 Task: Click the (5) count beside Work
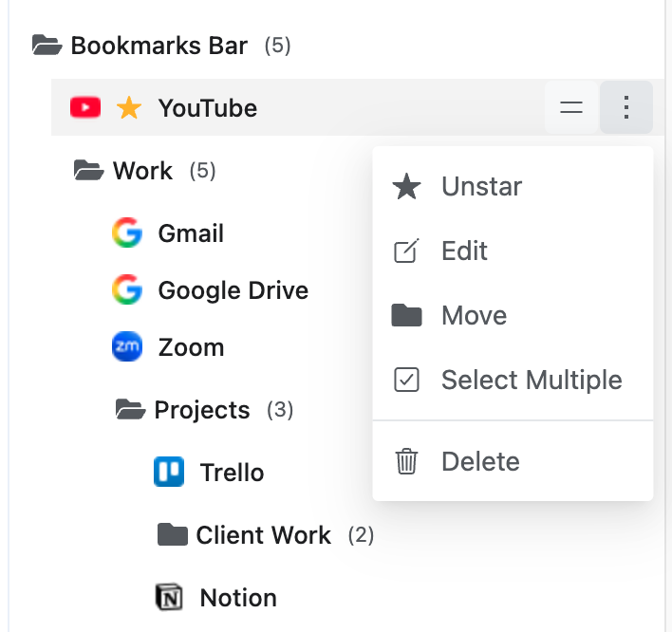[x=202, y=171]
